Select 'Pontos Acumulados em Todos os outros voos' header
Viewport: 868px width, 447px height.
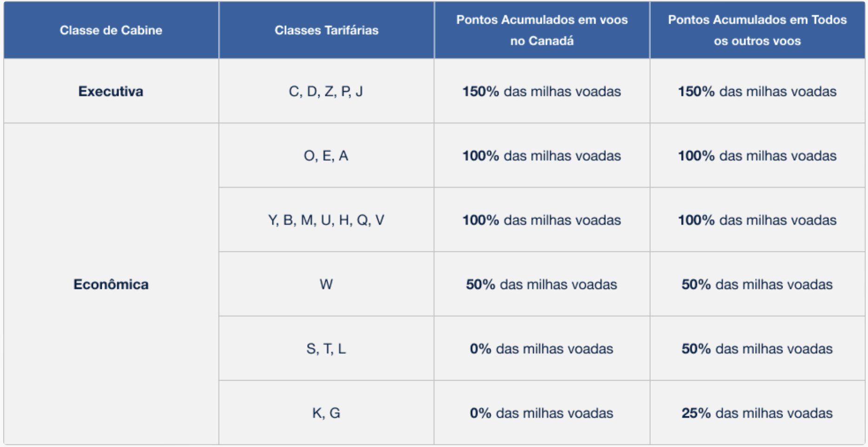point(757,30)
